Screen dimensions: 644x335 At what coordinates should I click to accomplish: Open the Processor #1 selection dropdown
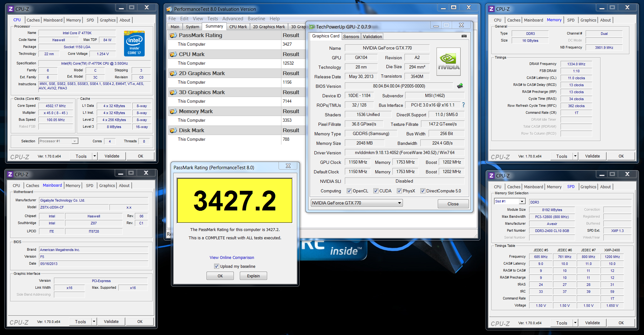pyautogui.click(x=58, y=141)
